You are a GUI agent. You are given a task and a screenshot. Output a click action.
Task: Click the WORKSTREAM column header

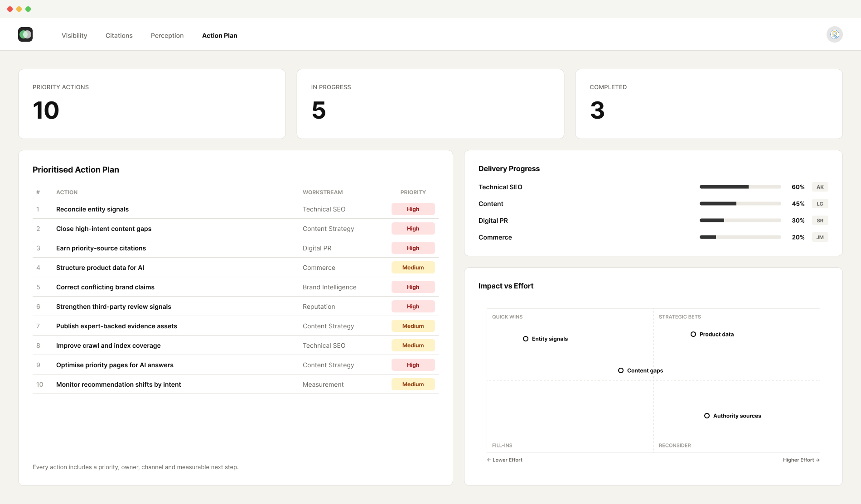pos(323,192)
